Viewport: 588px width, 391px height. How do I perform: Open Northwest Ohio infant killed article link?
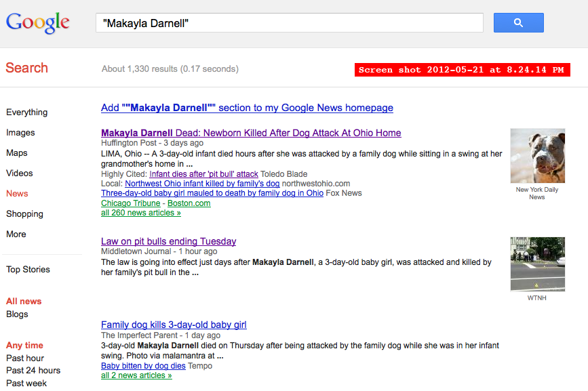[x=202, y=184]
